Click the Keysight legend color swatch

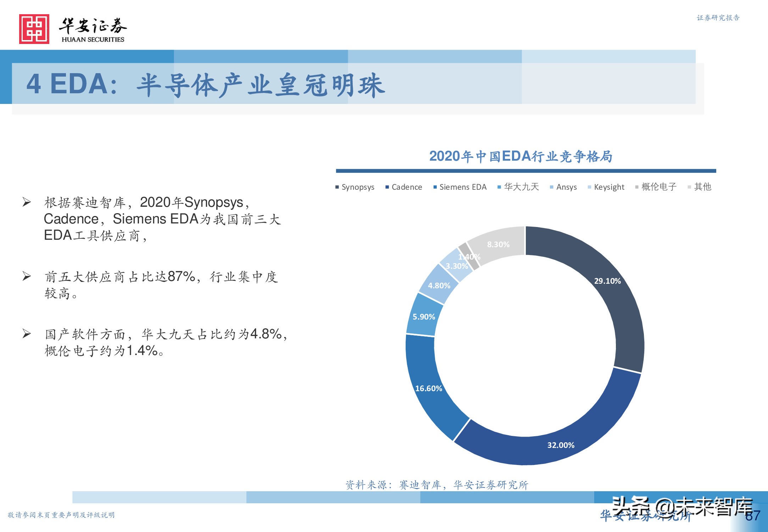589,187
